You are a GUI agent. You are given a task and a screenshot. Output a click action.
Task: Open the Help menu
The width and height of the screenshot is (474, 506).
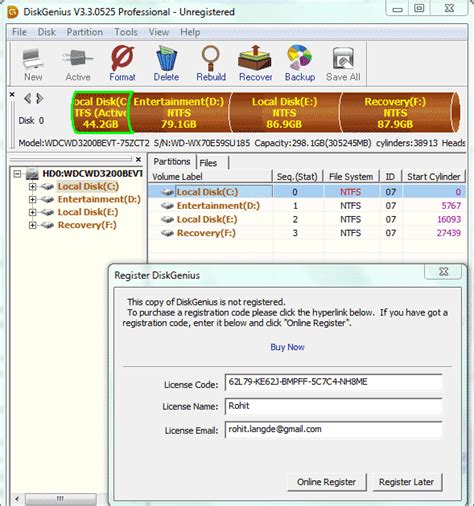pos(190,32)
